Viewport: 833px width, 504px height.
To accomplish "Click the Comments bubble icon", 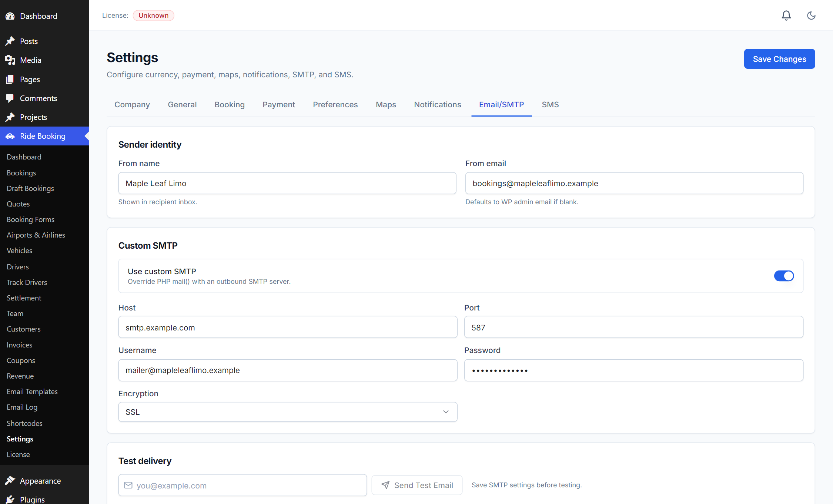I will (x=10, y=98).
